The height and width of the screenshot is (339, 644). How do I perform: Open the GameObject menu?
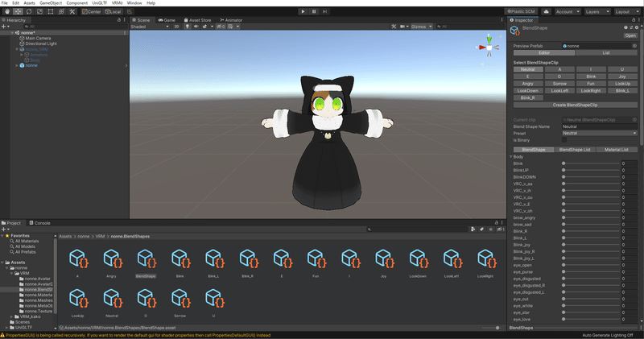[51, 3]
